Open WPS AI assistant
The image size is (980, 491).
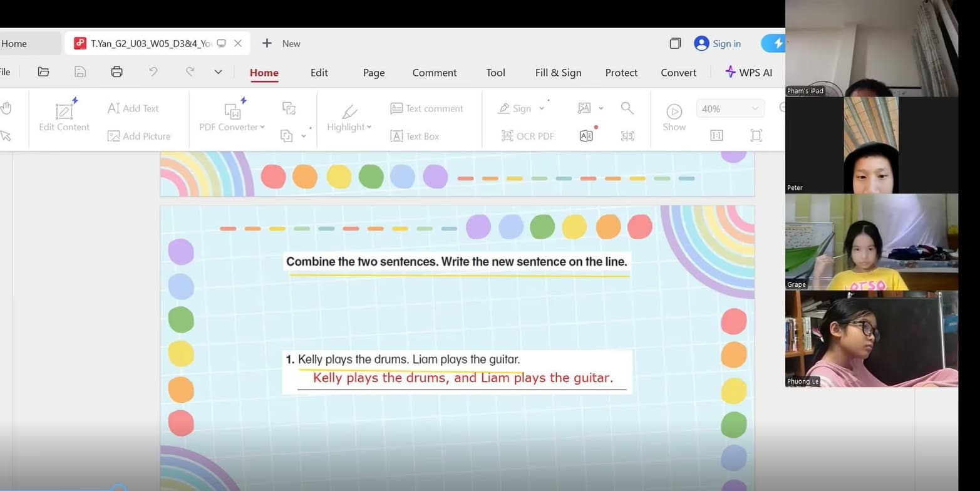[x=748, y=73]
